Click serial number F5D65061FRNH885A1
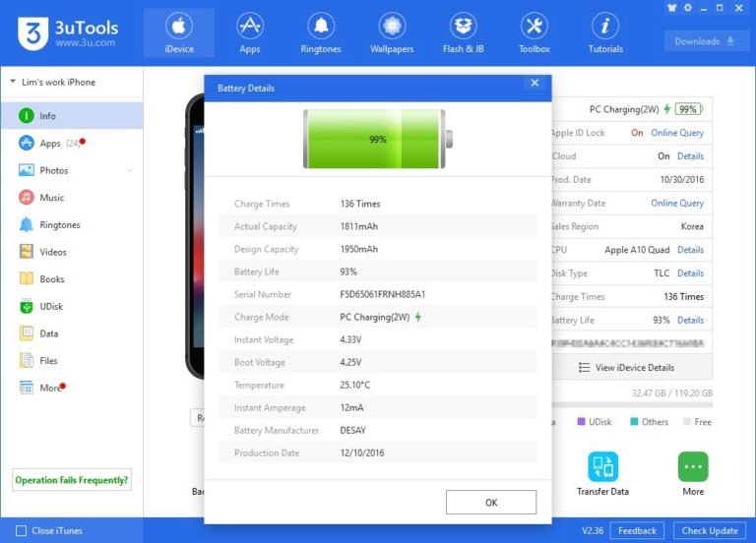 click(x=382, y=294)
